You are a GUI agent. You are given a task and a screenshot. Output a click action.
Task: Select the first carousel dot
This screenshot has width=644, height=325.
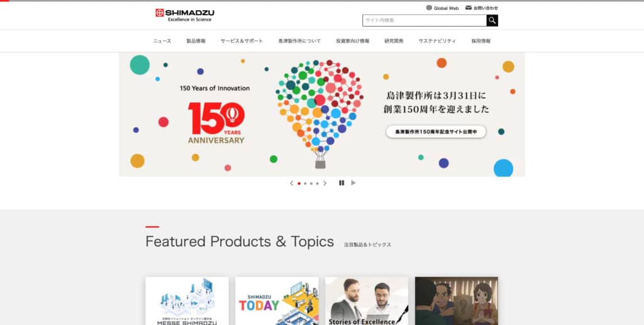[x=299, y=183]
